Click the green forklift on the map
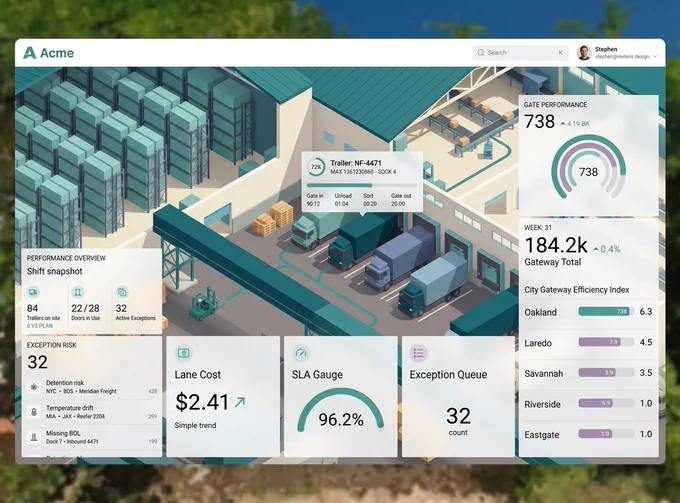Image resolution: width=680 pixels, height=503 pixels. (x=203, y=305)
